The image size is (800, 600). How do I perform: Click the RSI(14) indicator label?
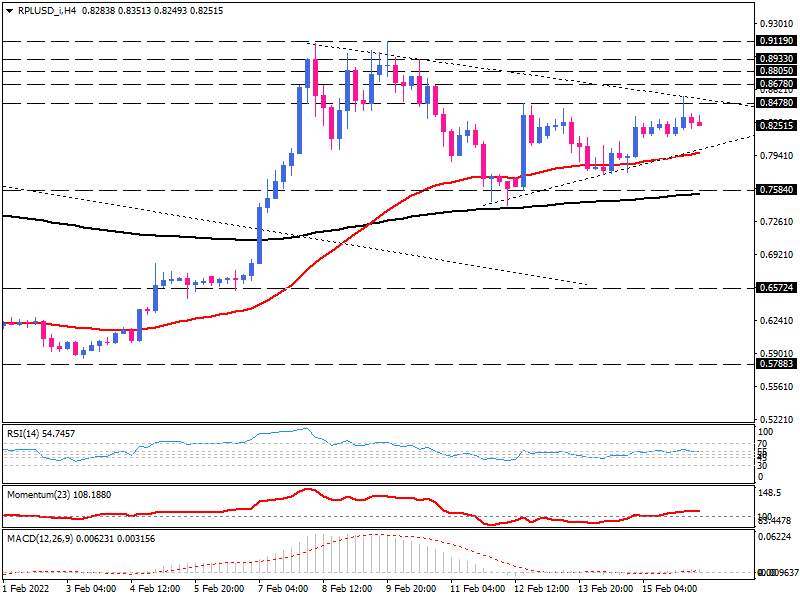click(x=40, y=434)
